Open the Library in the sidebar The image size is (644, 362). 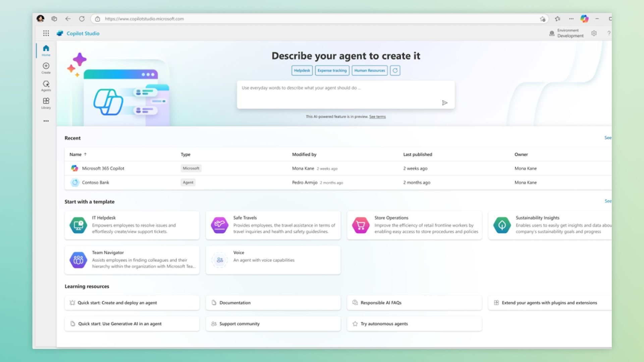[46, 103]
